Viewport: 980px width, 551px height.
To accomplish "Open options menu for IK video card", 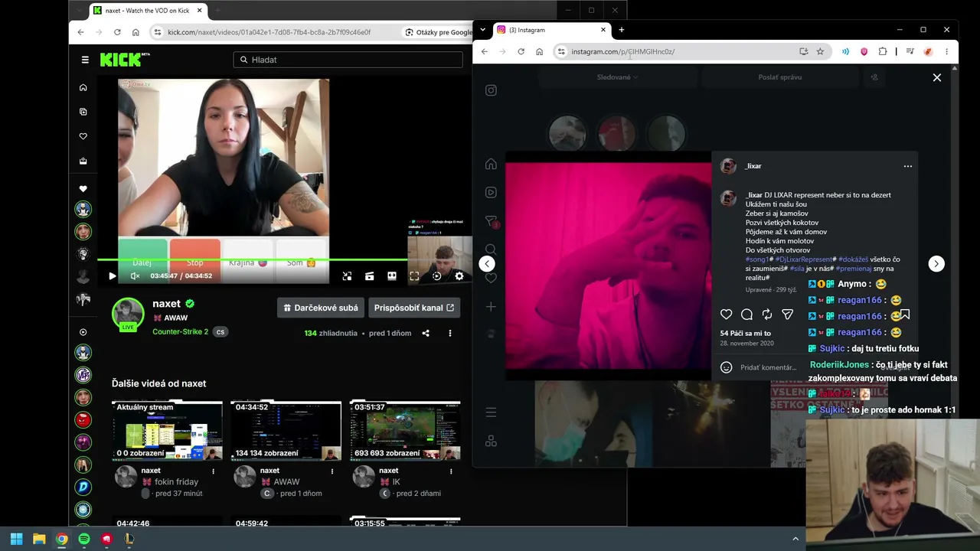I will tap(451, 471).
